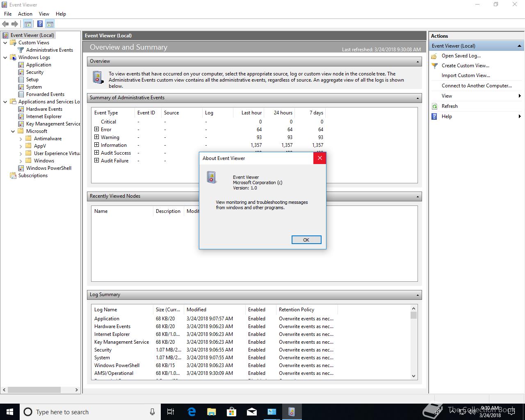Click the Help icon in Actions pane

coord(435,116)
